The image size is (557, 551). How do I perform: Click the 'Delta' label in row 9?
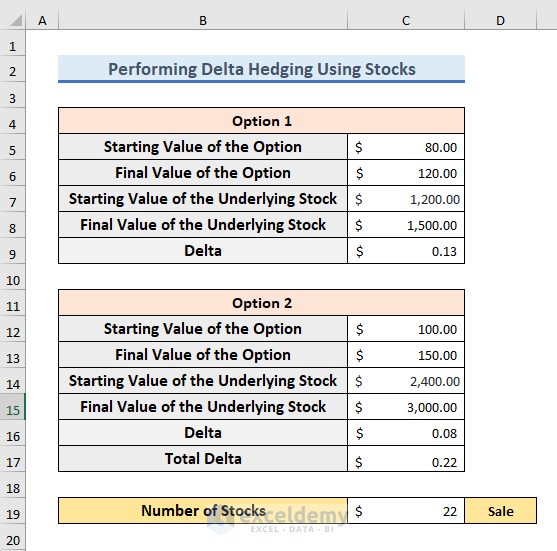click(203, 251)
